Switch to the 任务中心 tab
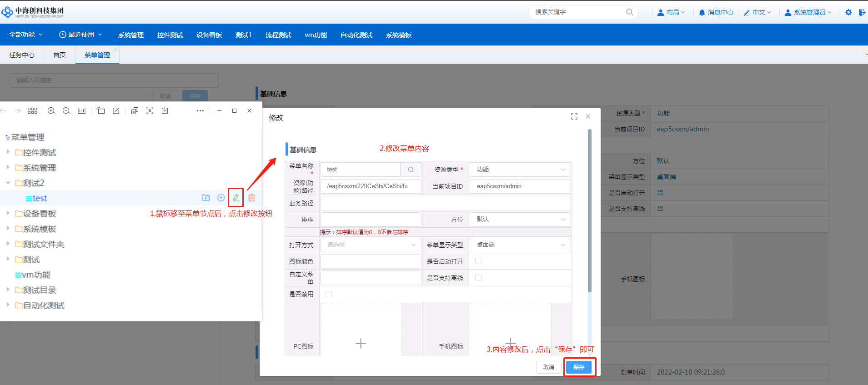 pos(22,55)
